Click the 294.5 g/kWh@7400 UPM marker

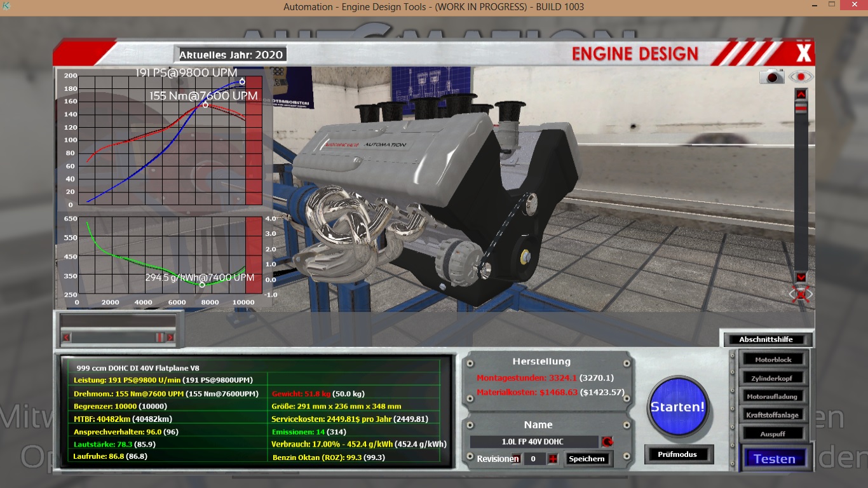coord(202,285)
